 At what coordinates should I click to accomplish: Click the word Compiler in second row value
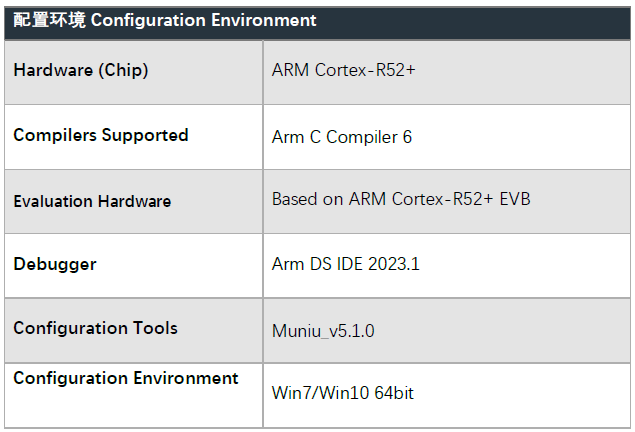362,137
